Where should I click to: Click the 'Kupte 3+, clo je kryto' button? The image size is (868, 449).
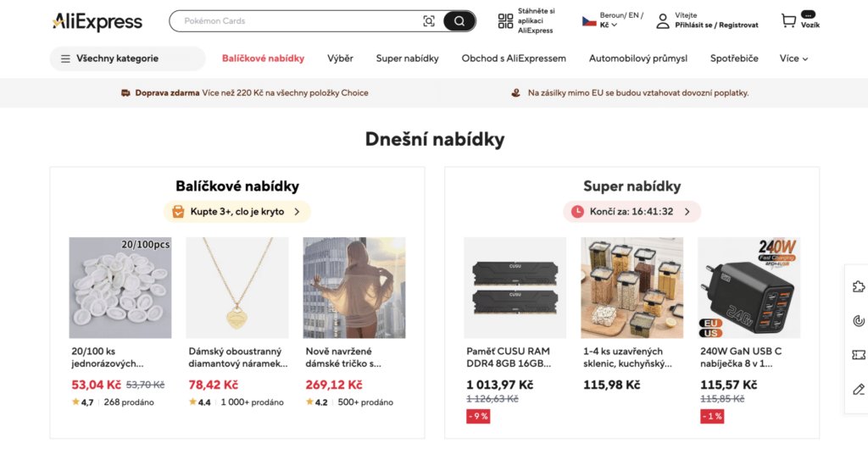[237, 212]
